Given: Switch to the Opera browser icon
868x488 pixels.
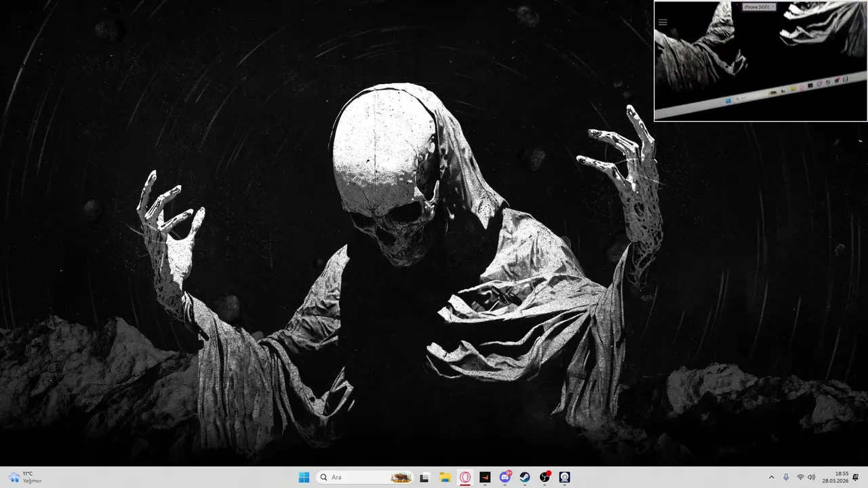Looking at the screenshot, I should (465, 477).
